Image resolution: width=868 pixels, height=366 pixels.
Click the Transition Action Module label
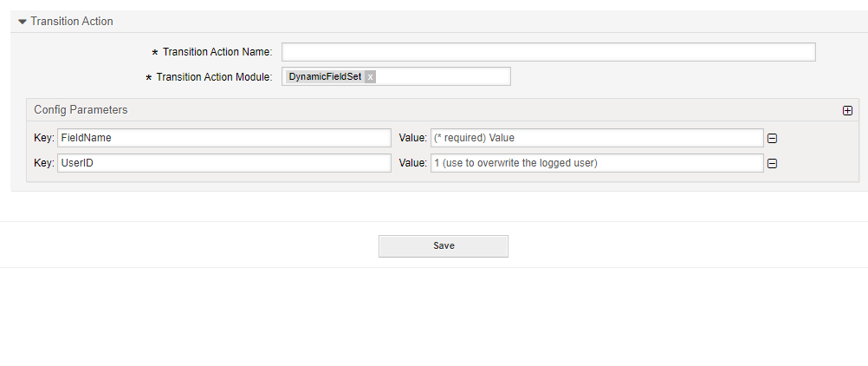coord(214,77)
